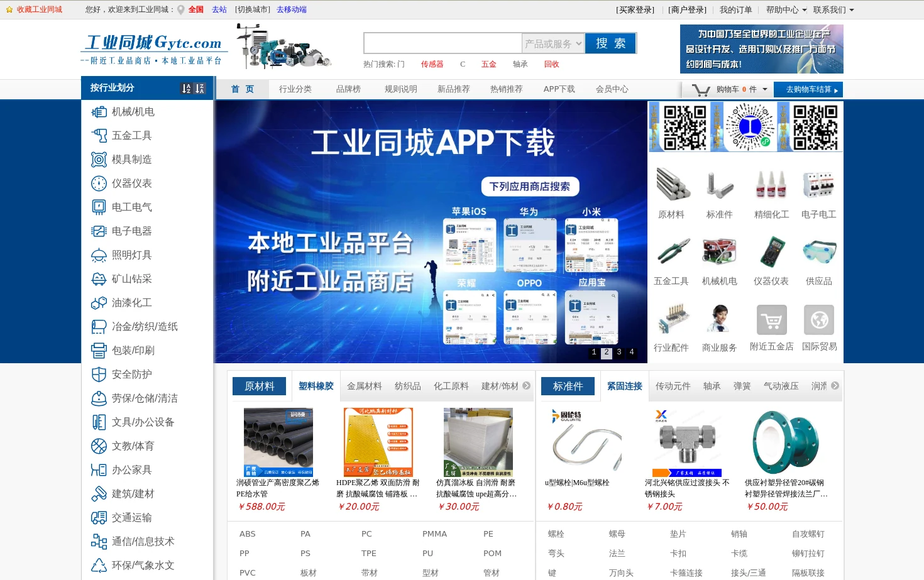Open the 建筑/建材 sidebar icon
924x580 pixels.
coord(99,494)
